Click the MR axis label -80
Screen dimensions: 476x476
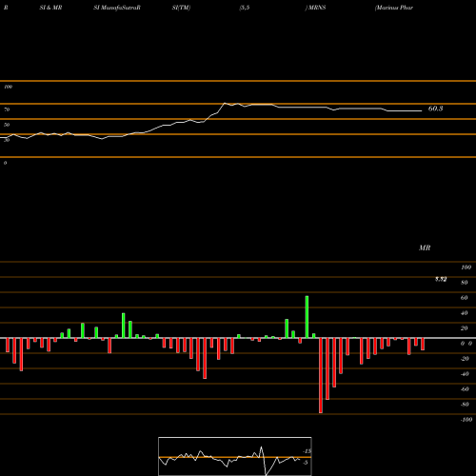(465, 405)
